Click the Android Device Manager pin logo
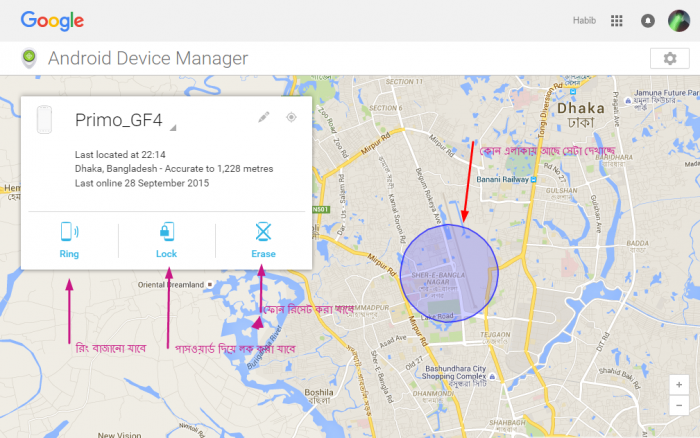Viewport: 700px width, 438px height. (x=29, y=58)
